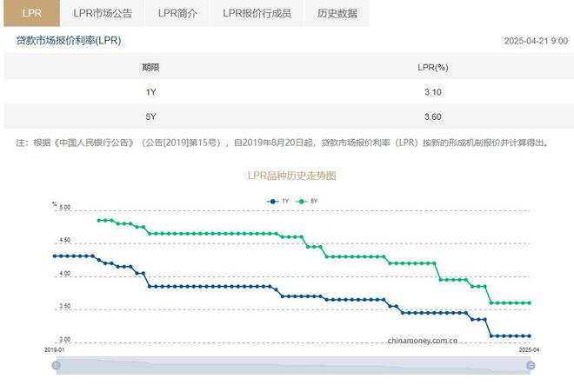Click the left handle of chart range slider

coord(56,365)
